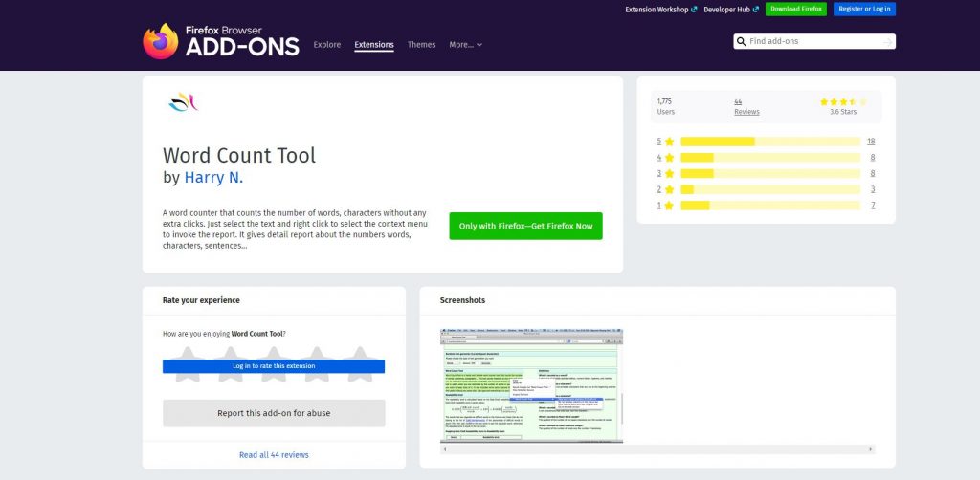Click the 2-star rating row star icon

(669, 189)
